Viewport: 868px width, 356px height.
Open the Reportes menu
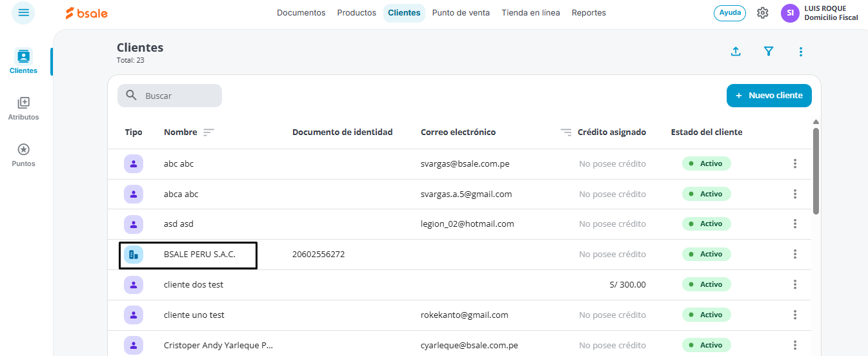589,13
